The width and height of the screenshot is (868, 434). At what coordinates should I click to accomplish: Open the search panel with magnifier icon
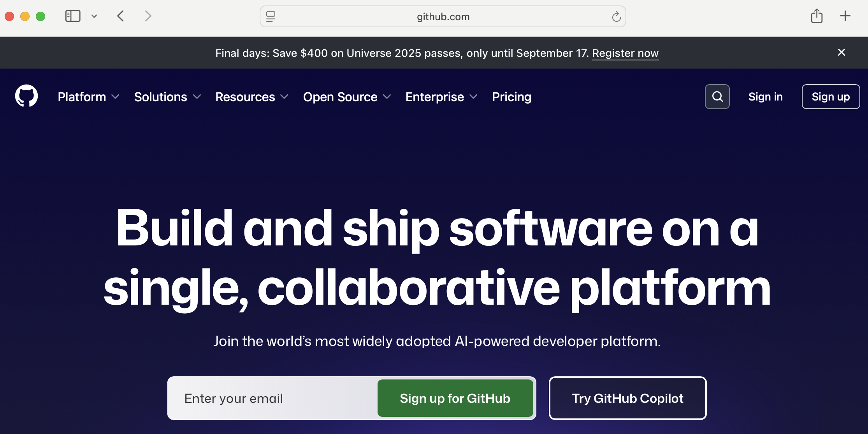click(x=717, y=96)
